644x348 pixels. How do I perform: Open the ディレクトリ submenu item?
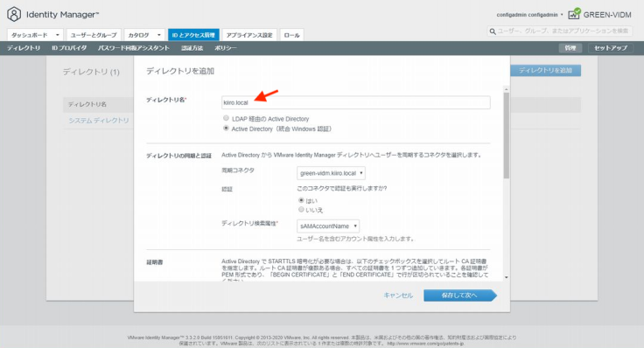click(x=24, y=48)
